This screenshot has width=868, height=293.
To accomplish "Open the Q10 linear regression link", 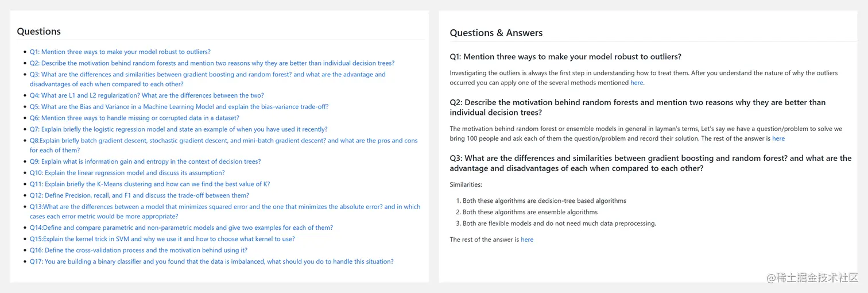I will 127,173.
